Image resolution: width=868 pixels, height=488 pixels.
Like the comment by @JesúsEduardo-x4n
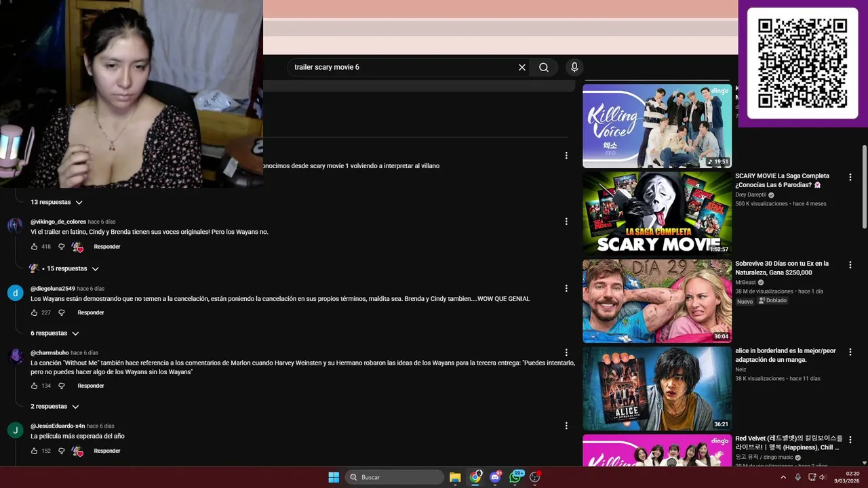click(x=35, y=451)
